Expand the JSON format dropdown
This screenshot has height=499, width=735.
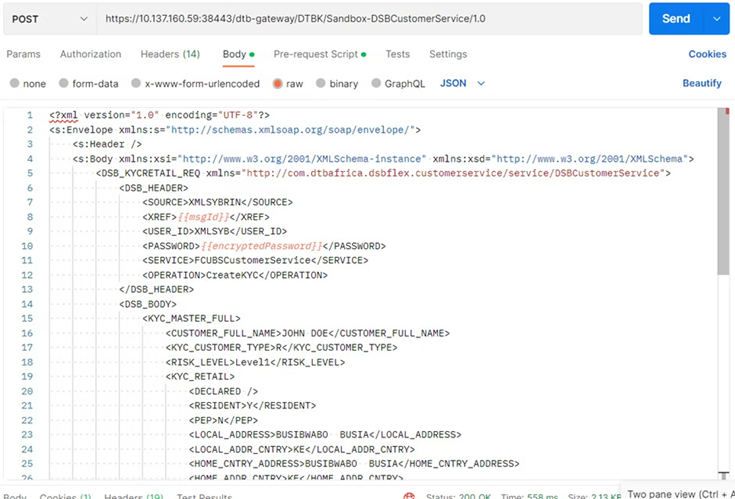[x=463, y=84]
